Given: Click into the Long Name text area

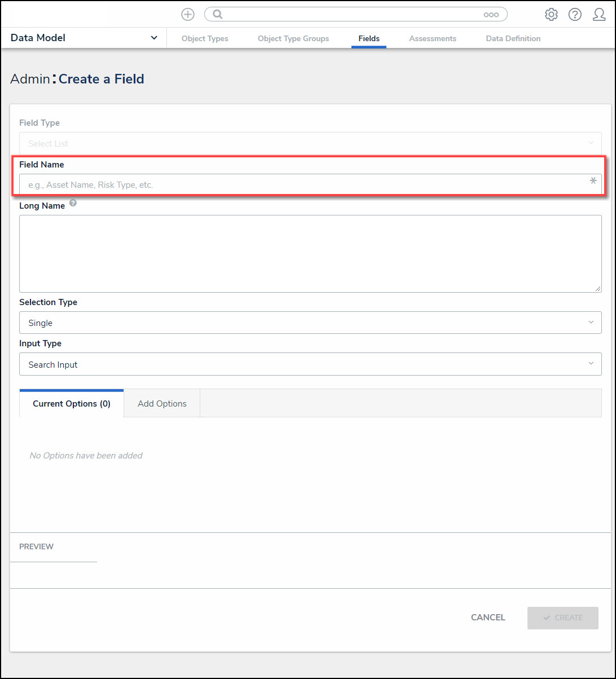Looking at the screenshot, I should pyautogui.click(x=310, y=253).
